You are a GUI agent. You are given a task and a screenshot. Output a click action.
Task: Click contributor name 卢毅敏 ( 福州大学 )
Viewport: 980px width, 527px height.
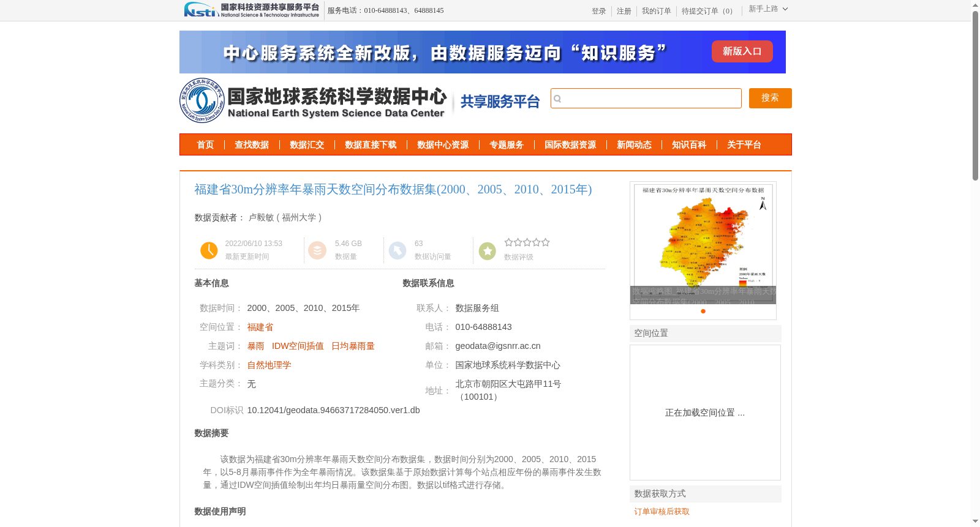pos(285,217)
